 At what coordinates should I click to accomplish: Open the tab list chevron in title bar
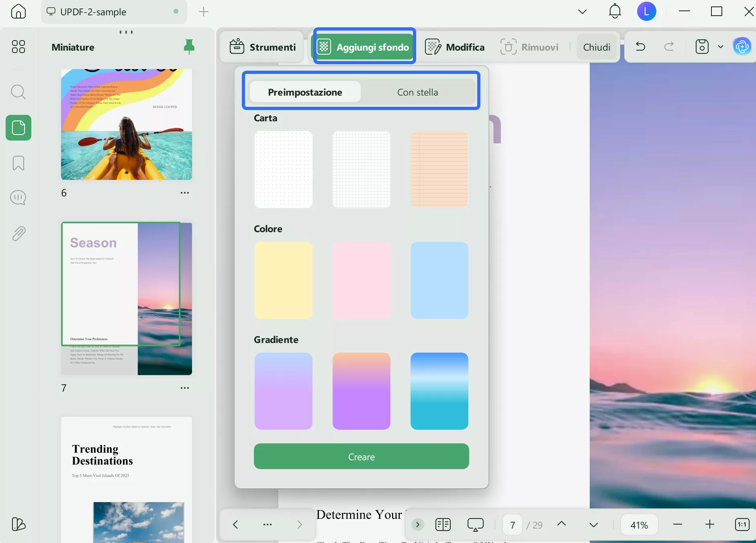(582, 12)
